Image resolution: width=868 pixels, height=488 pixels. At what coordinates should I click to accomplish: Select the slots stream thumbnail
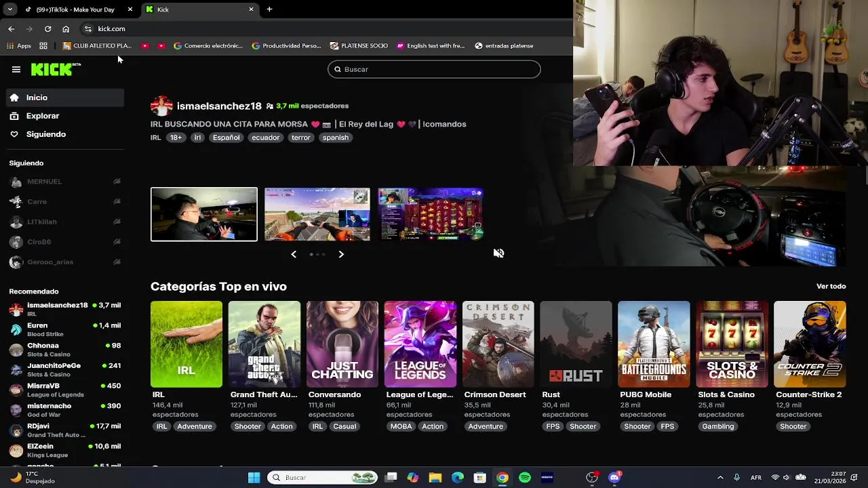tap(431, 214)
